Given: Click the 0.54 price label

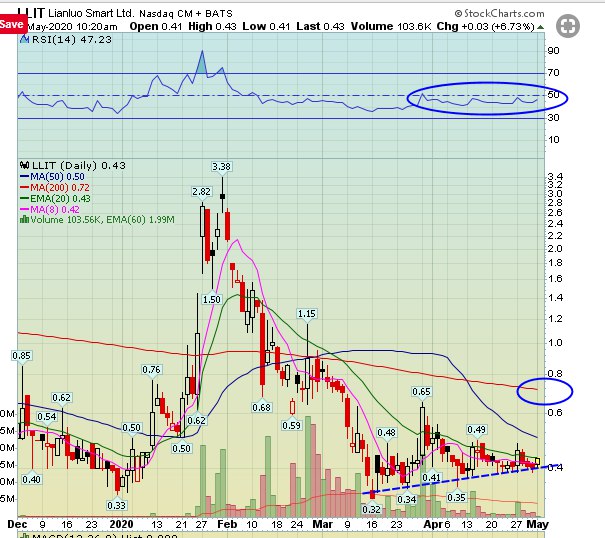Looking at the screenshot, I should (47, 416).
